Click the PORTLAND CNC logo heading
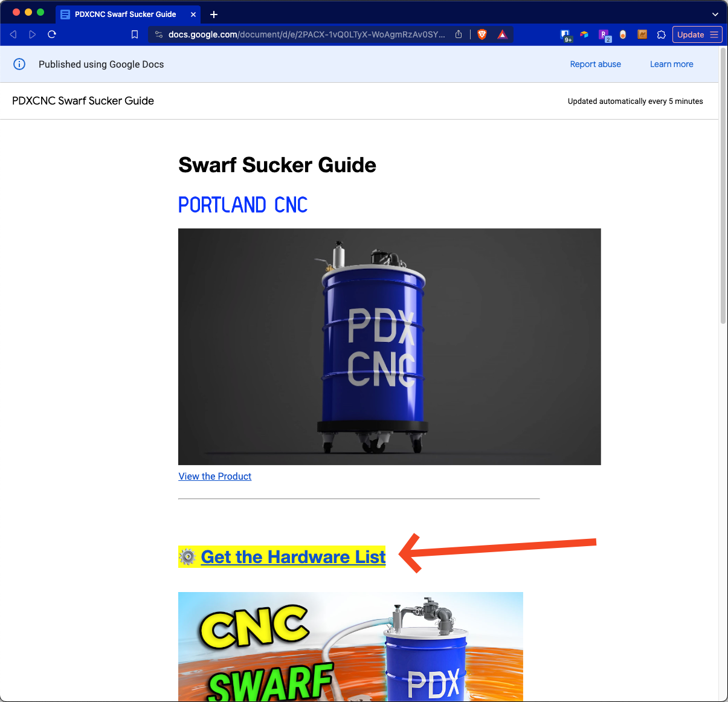Viewport: 728px width, 702px height. coord(243,205)
